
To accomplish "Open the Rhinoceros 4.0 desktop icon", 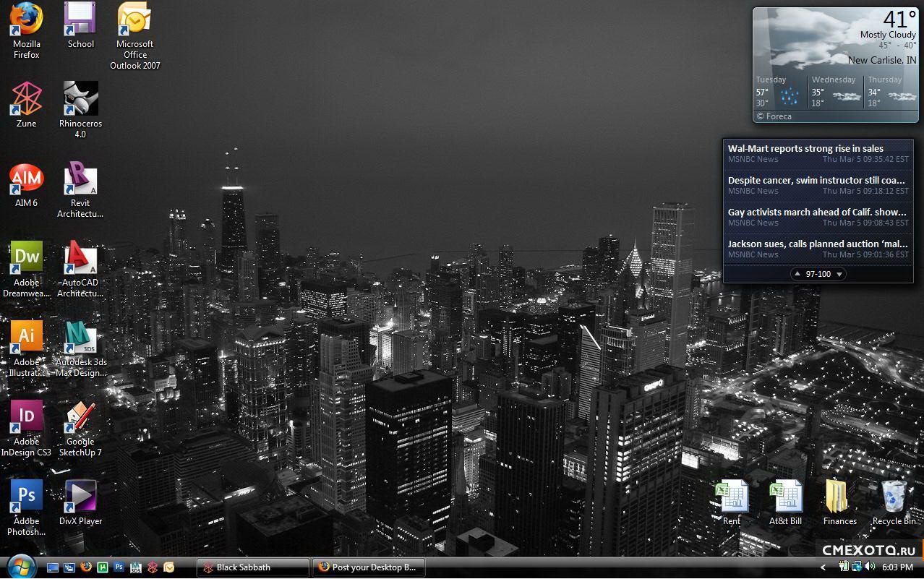I will click(80, 99).
